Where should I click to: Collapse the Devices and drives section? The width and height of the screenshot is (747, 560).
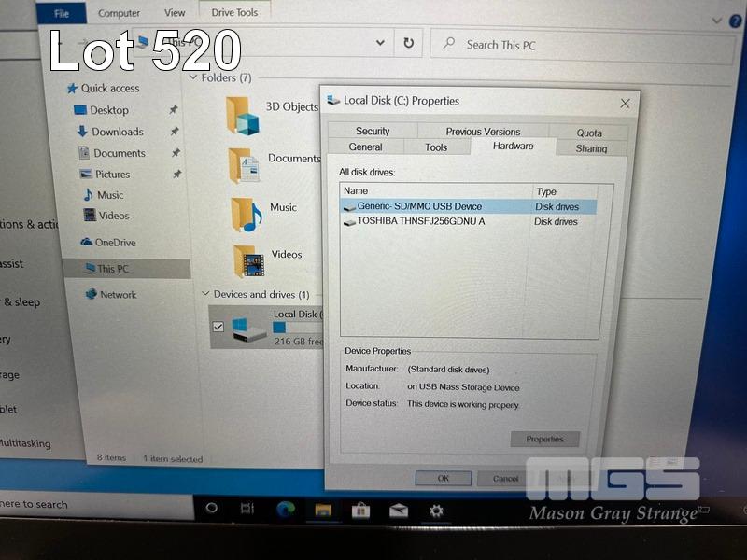click(x=205, y=294)
